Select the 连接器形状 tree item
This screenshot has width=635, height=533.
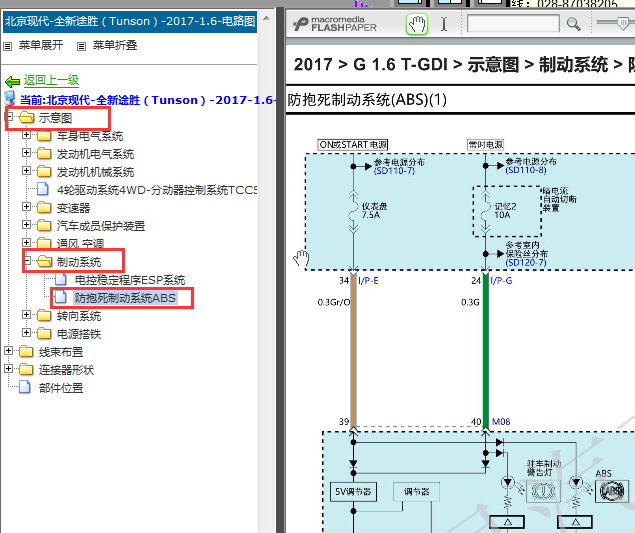[x=66, y=370]
